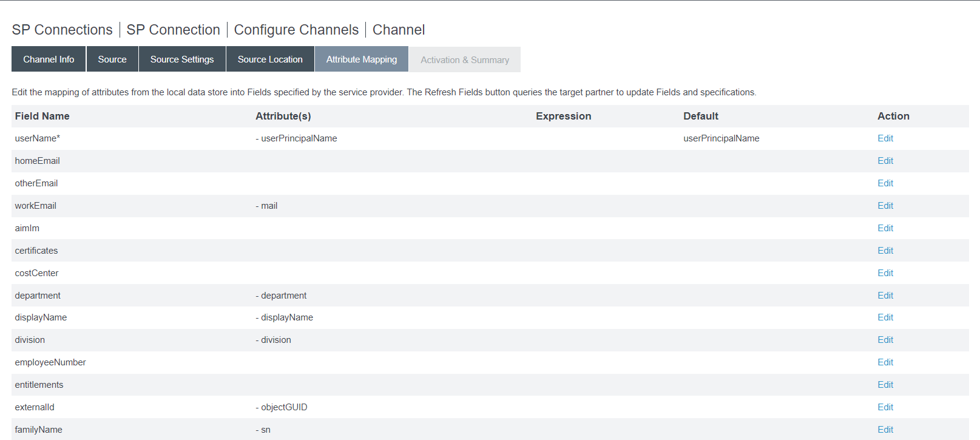Click the userName* field name
980x440 pixels.
(x=38, y=138)
